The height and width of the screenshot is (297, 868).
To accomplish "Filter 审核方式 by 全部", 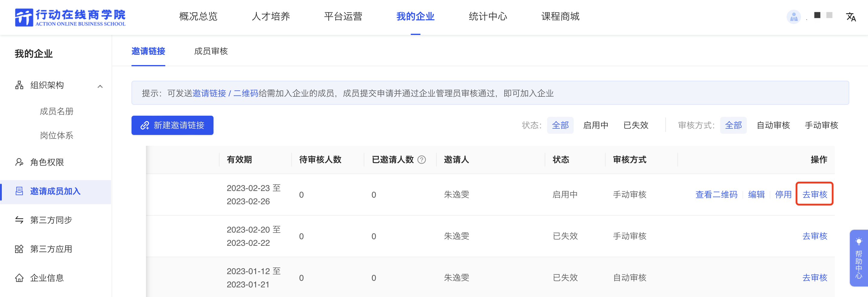I will (x=733, y=125).
